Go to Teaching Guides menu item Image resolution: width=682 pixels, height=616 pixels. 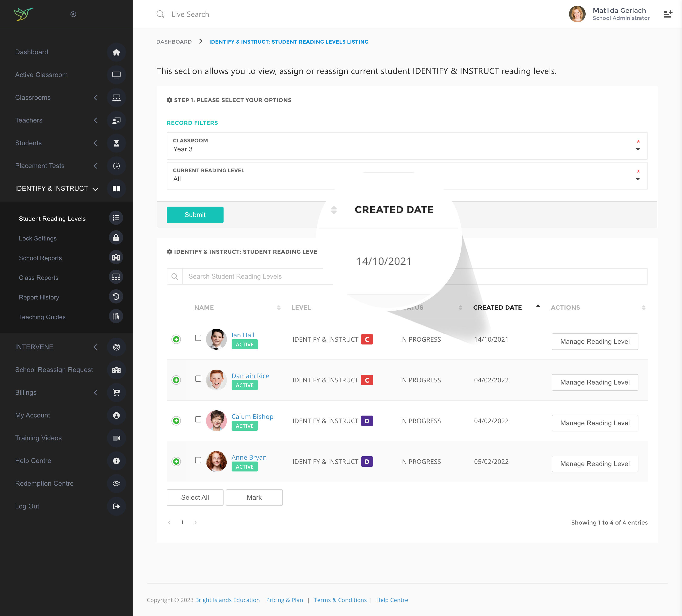pyautogui.click(x=42, y=317)
